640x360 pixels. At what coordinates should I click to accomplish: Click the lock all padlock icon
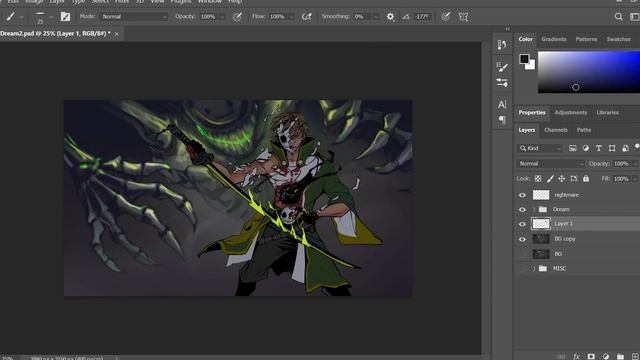586,179
